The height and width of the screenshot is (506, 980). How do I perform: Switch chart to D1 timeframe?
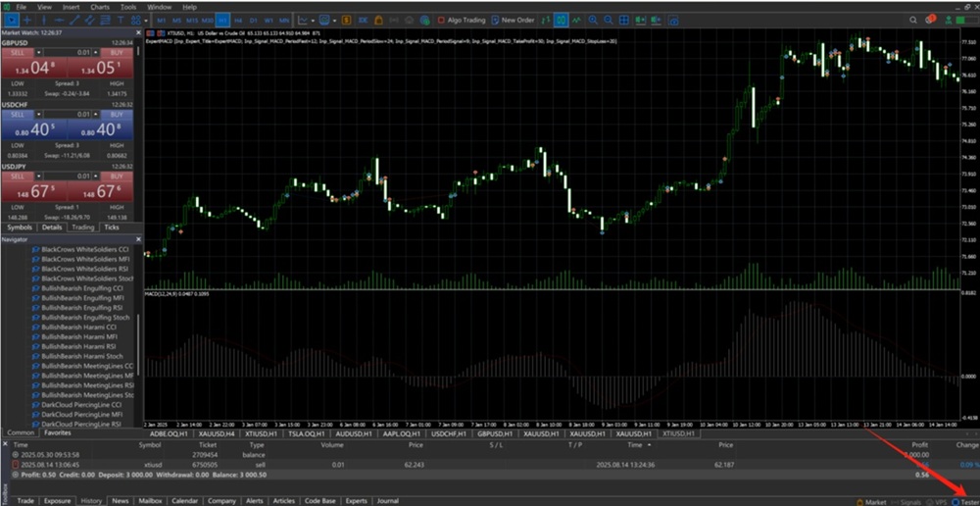[x=253, y=20]
